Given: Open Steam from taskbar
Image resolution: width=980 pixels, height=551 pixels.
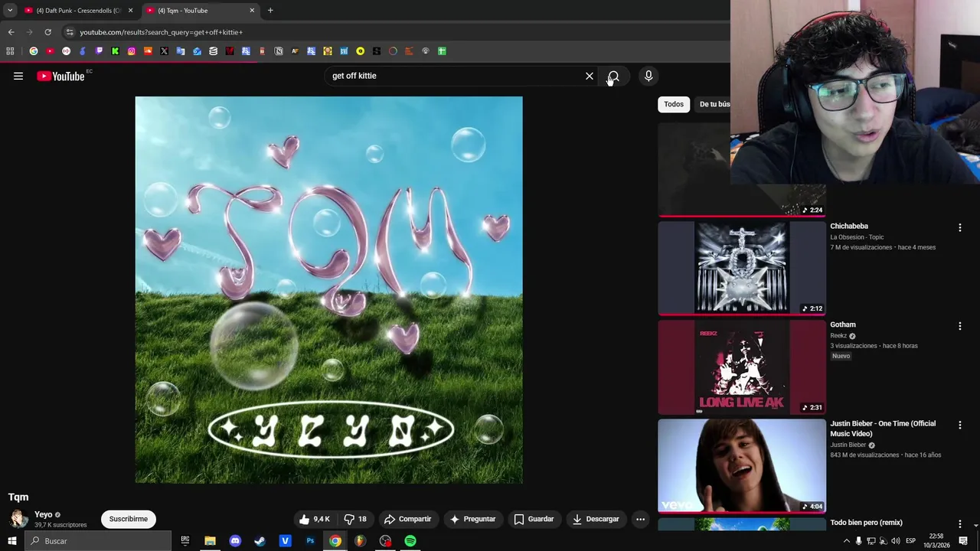Looking at the screenshot, I should pyautogui.click(x=260, y=541).
